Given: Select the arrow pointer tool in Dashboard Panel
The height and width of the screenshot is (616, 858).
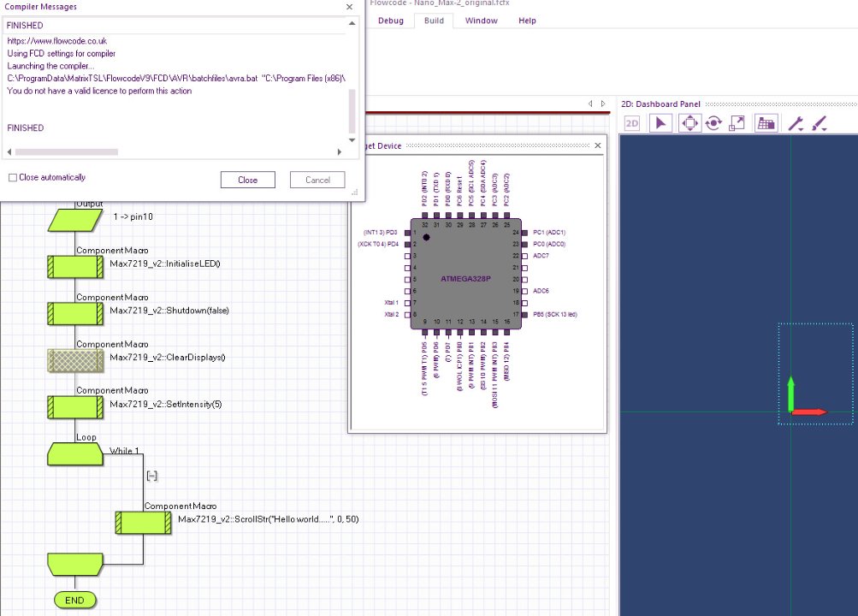Looking at the screenshot, I should [x=660, y=123].
